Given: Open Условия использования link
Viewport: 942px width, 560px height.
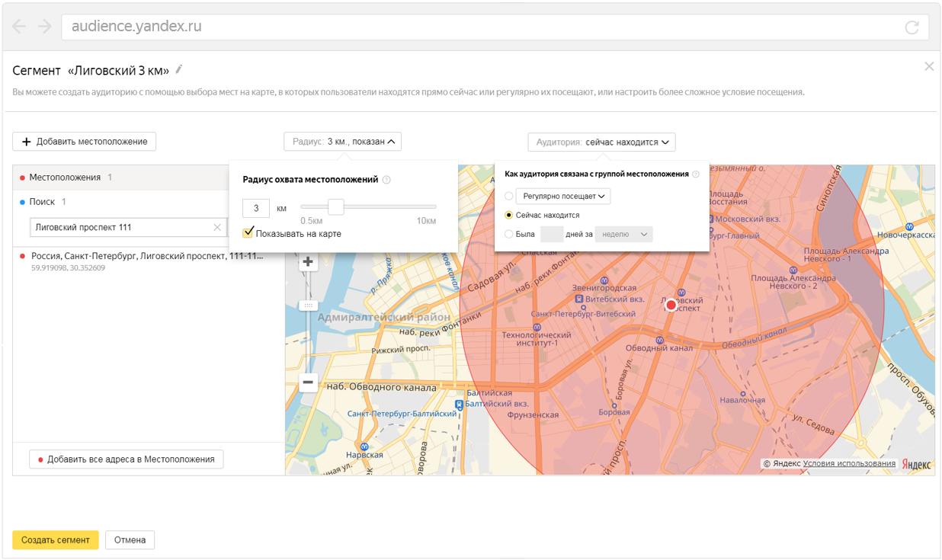Looking at the screenshot, I should click(849, 463).
